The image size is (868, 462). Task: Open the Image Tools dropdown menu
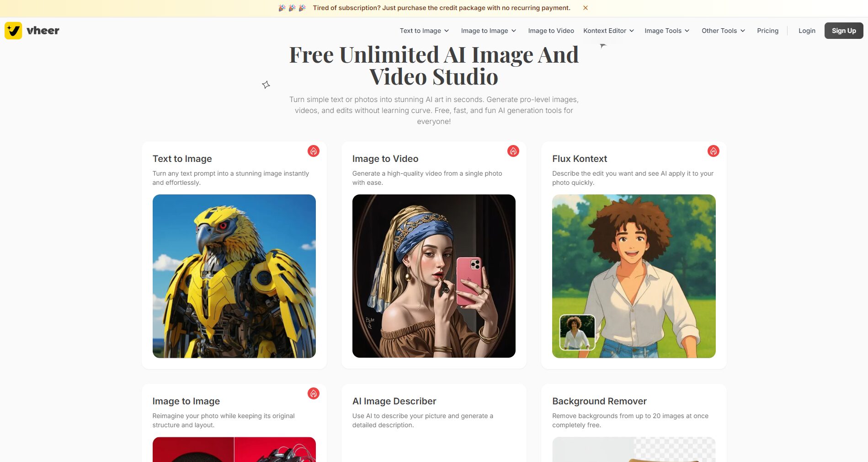(666, 31)
